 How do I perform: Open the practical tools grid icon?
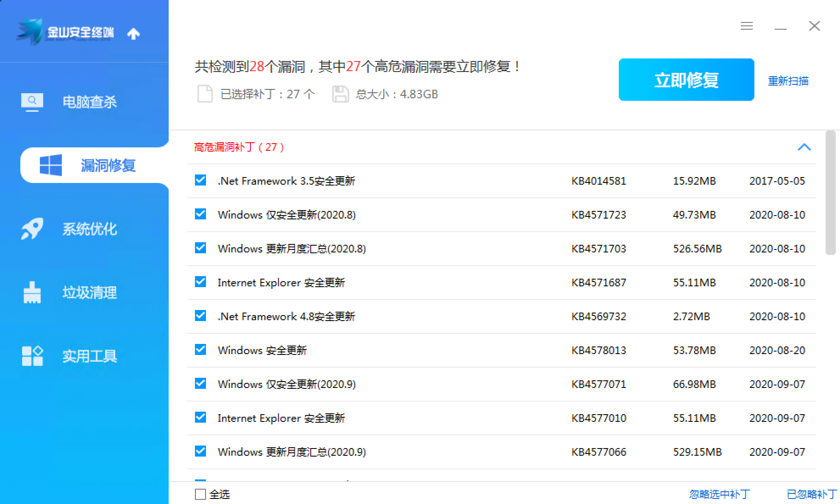point(32,356)
